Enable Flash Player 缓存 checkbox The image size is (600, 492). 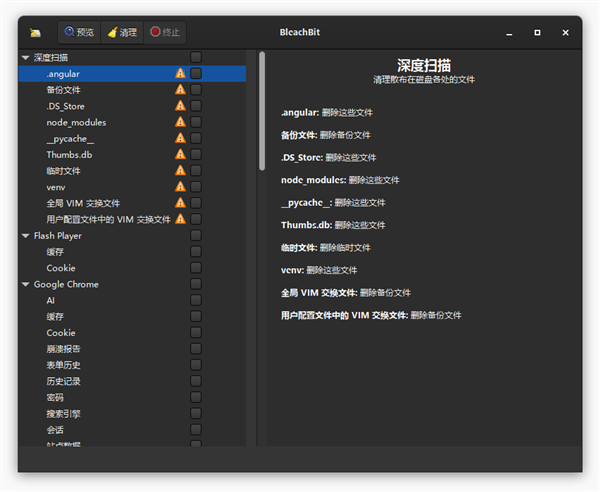tap(196, 252)
